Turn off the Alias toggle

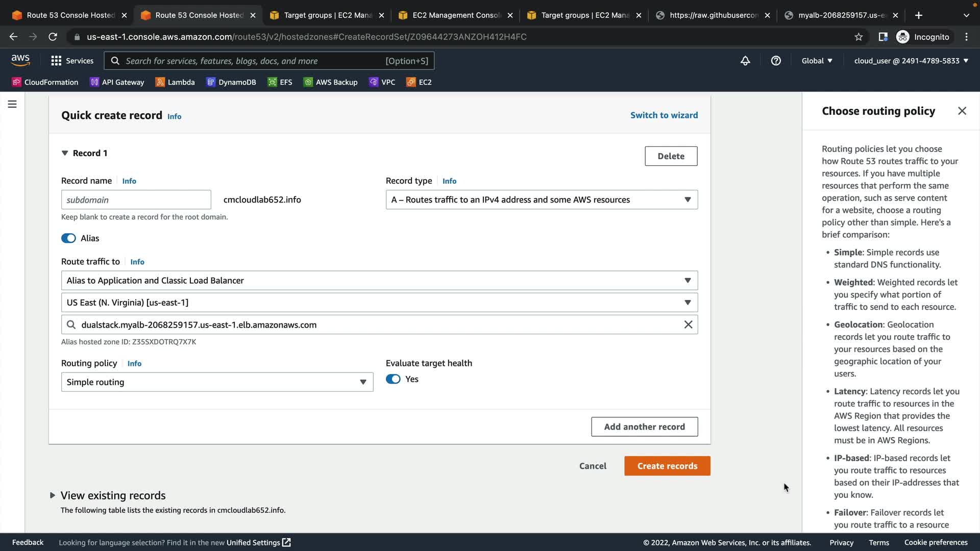[x=68, y=238]
